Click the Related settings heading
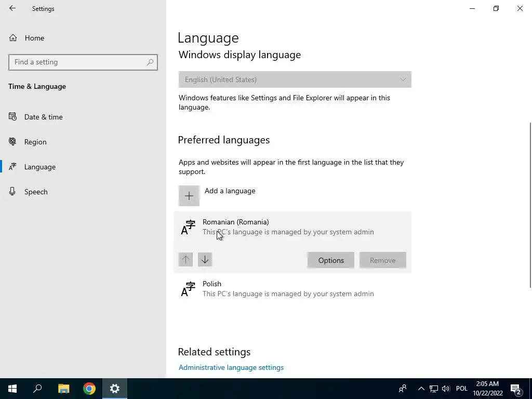This screenshot has height=399, width=532. pyautogui.click(x=214, y=352)
